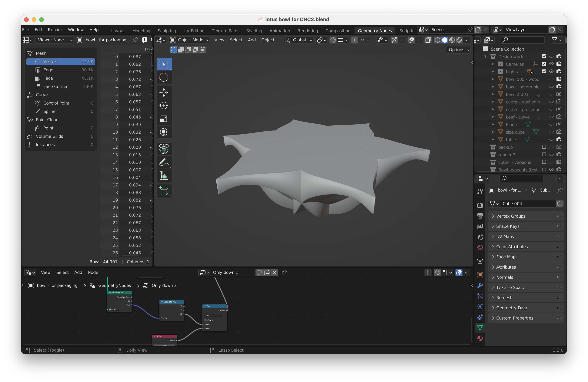
Task: Toggle X-ray display in viewport
Action: tap(428, 40)
